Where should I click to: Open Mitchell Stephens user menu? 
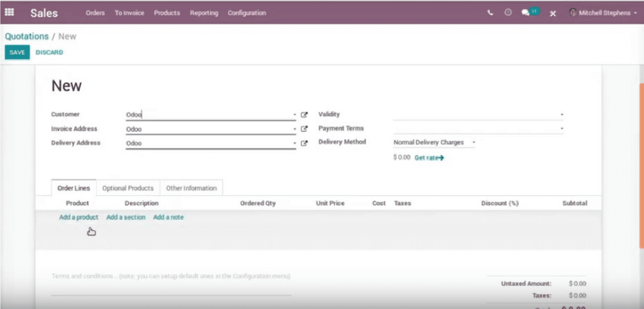(x=603, y=13)
